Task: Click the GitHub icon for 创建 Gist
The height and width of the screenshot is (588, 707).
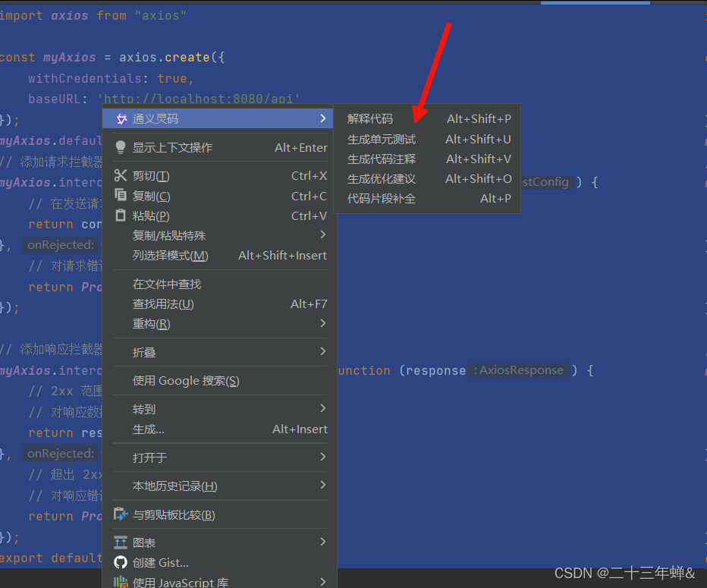Action: pos(121,562)
